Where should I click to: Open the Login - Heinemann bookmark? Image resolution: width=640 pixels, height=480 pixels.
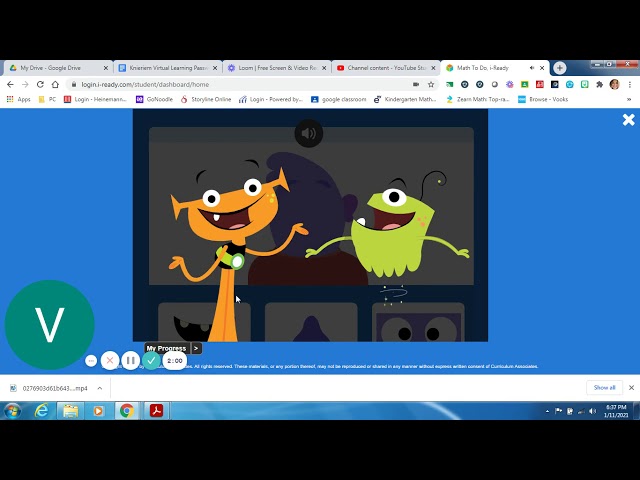[x=95, y=99]
